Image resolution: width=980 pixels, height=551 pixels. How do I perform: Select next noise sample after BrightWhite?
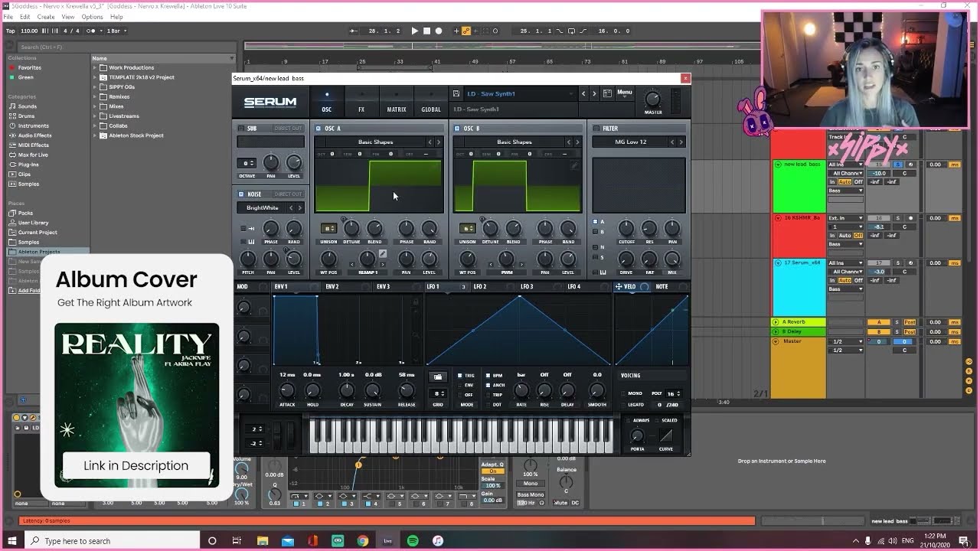click(299, 207)
